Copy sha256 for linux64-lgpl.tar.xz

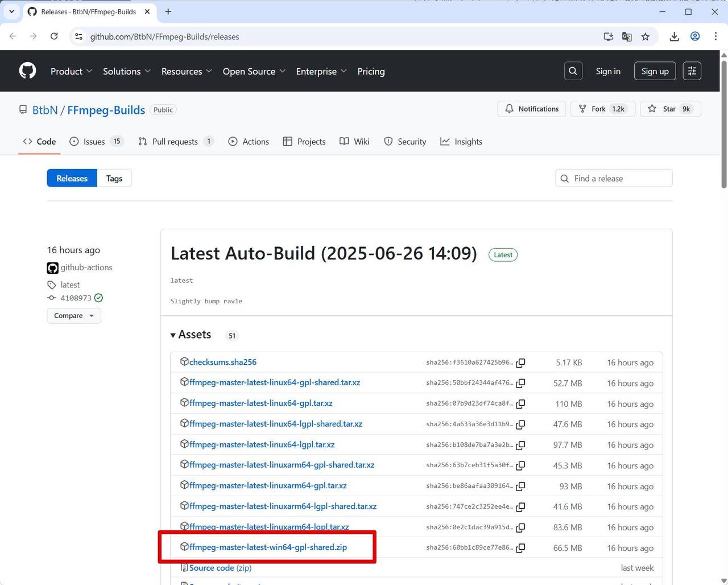click(x=520, y=445)
